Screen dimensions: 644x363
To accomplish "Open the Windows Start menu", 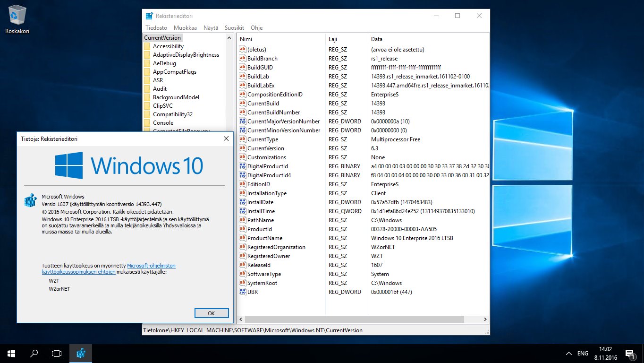I will (11, 354).
